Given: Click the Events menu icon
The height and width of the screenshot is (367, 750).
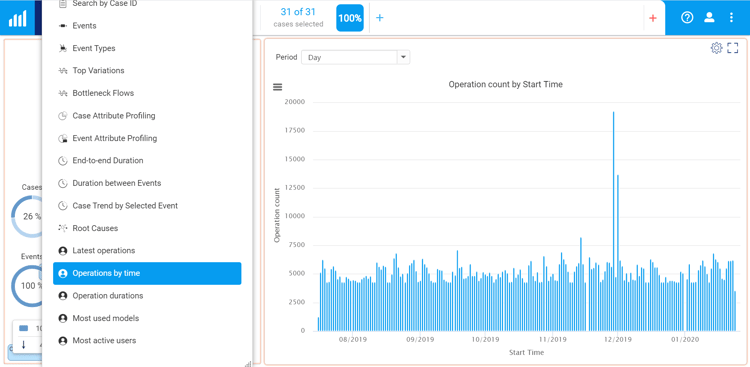Looking at the screenshot, I should coord(62,26).
